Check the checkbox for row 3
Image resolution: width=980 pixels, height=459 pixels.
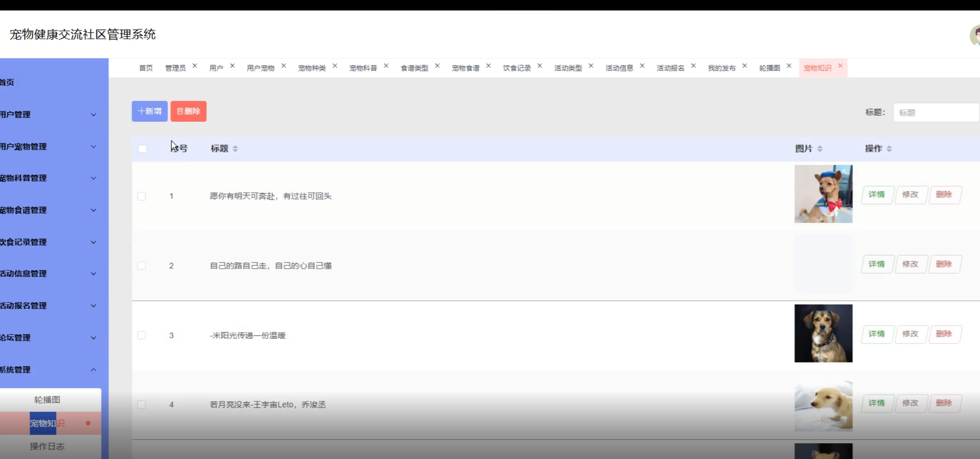tap(142, 335)
